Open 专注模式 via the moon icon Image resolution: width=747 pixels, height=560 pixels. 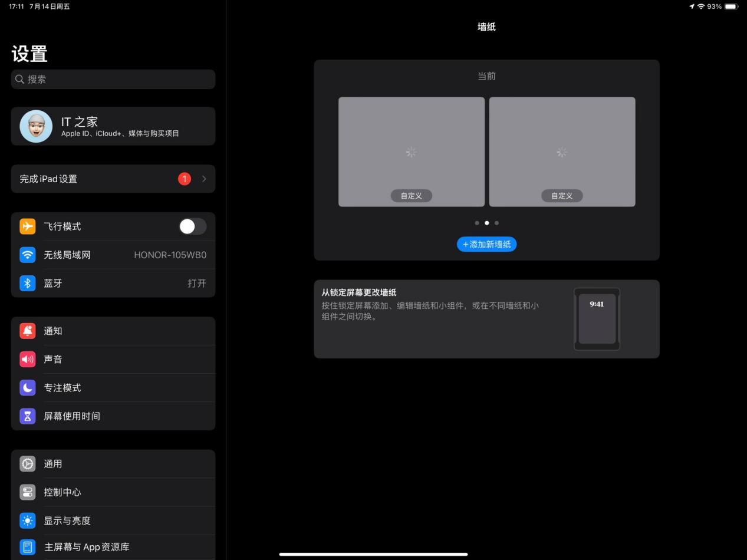click(x=27, y=387)
